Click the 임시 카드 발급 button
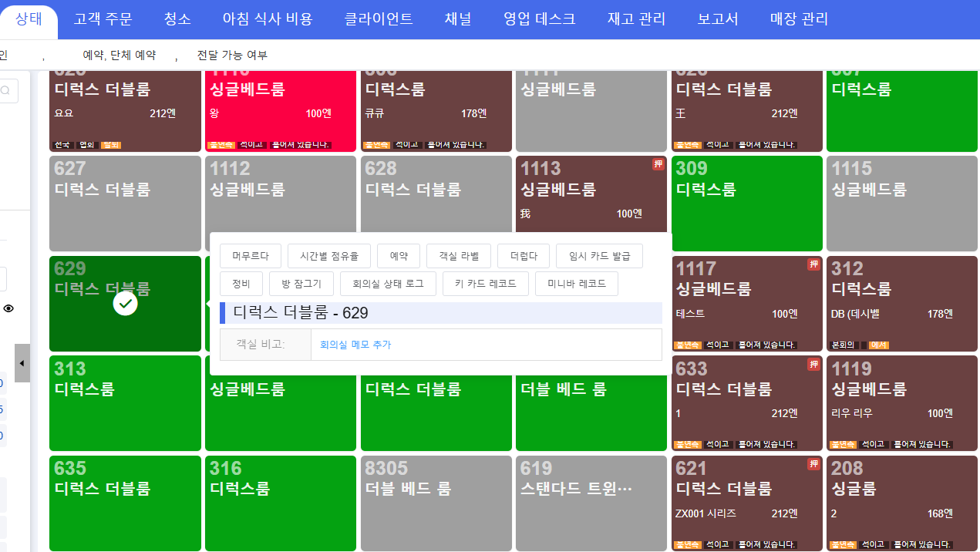The width and height of the screenshot is (980, 552). click(599, 256)
